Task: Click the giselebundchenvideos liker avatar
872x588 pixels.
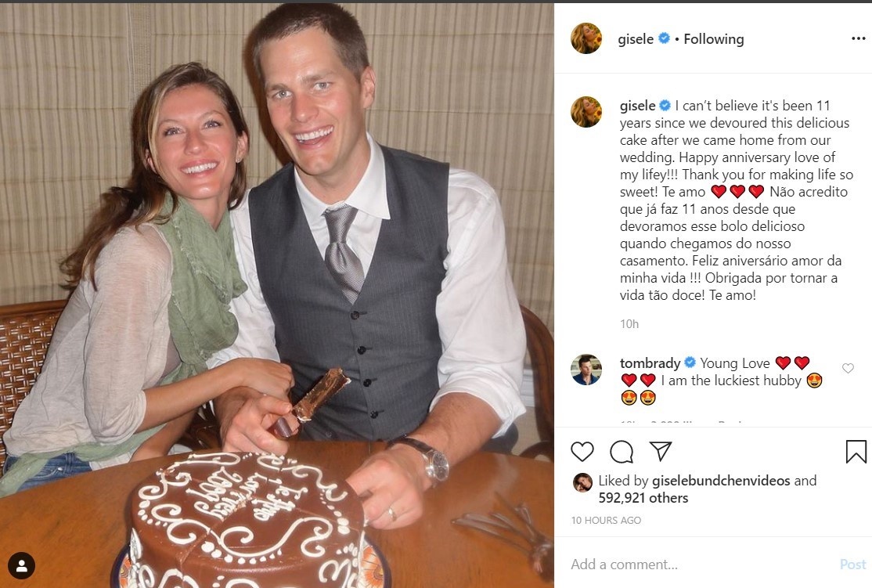Action: point(582,482)
